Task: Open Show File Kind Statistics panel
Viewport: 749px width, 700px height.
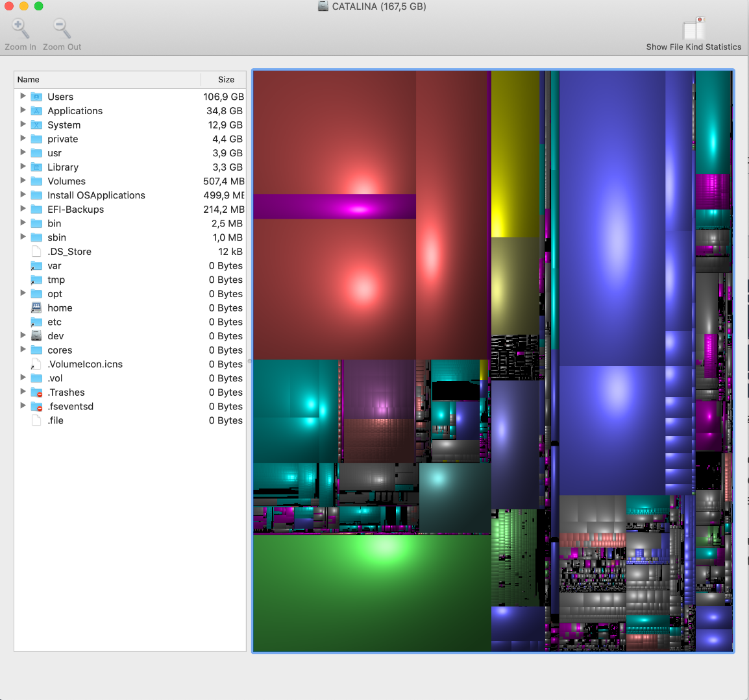Action: (693, 30)
